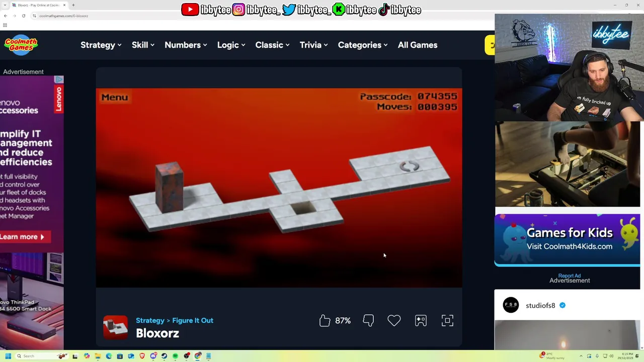Open the Strategy breadcrumb link
The width and height of the screenshot is (644, 362).
pyautogui.click(x=150, y=320)
